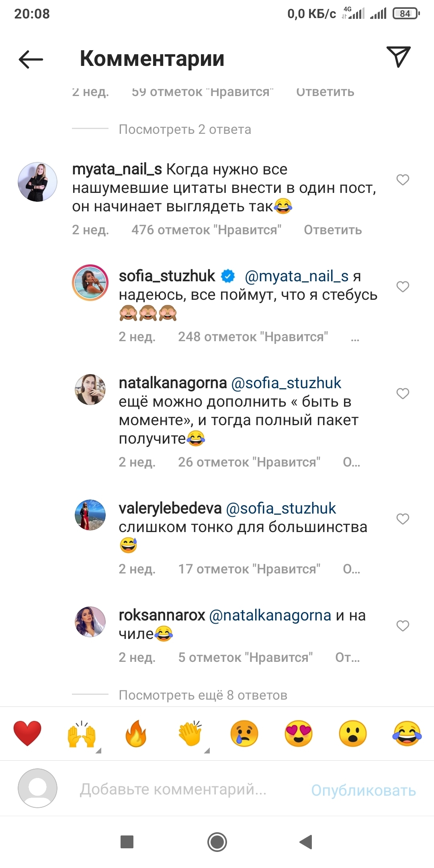Like roksannarox's reply with heart
Image resolution: width=434 pixels, height=868 pixels.
pyautogui.click(x=403, y=626)
